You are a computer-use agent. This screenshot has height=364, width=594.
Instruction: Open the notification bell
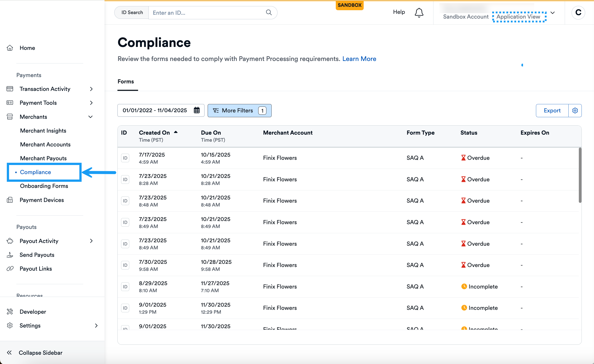(x=419, y=12)
